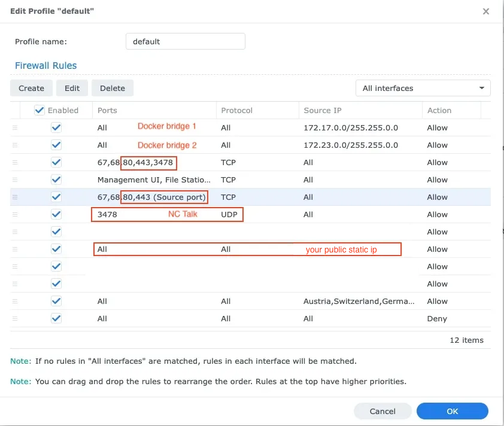
Task: Confirm with the OK button
Action: tap(453, 411)
